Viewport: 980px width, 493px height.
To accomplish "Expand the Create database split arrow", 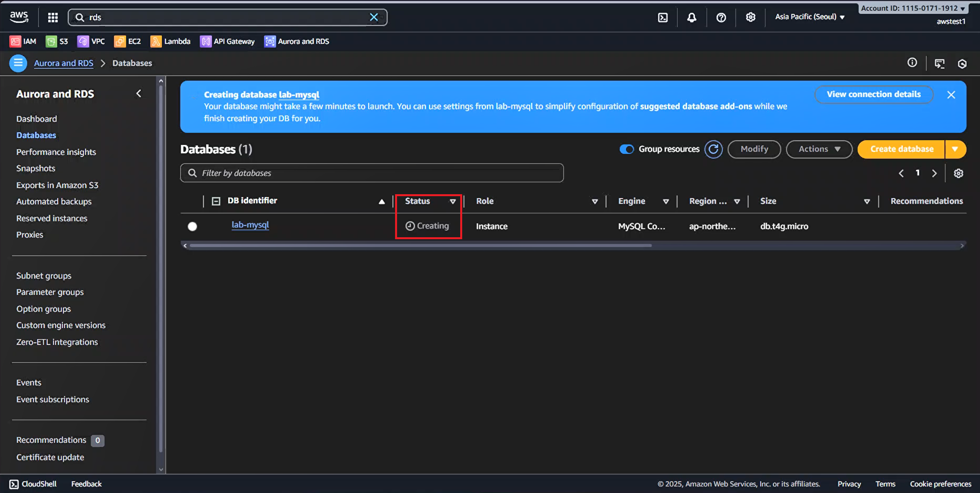I will (955, 149).
